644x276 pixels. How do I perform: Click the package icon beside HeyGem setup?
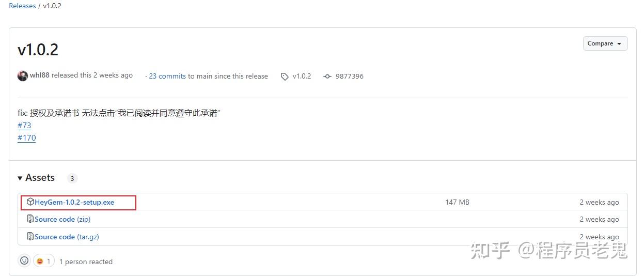(x=30, y=202)
